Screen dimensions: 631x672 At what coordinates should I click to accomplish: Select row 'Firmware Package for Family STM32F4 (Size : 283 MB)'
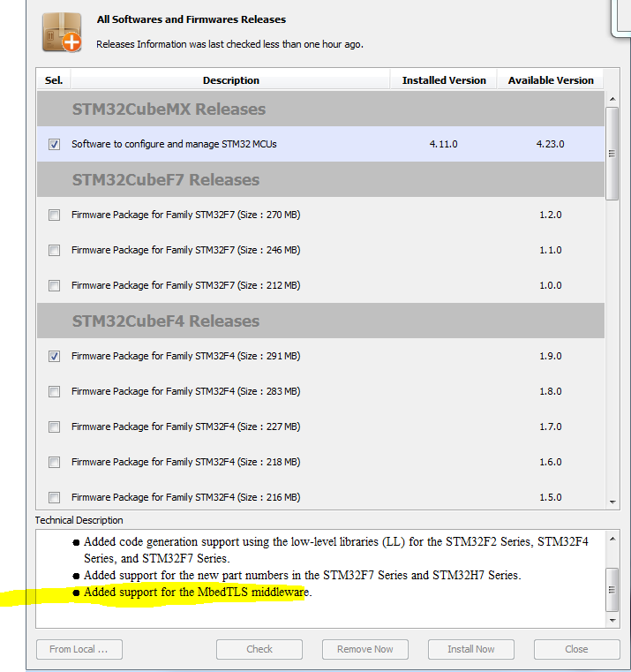pyautogui.click(x=320, y=391)
